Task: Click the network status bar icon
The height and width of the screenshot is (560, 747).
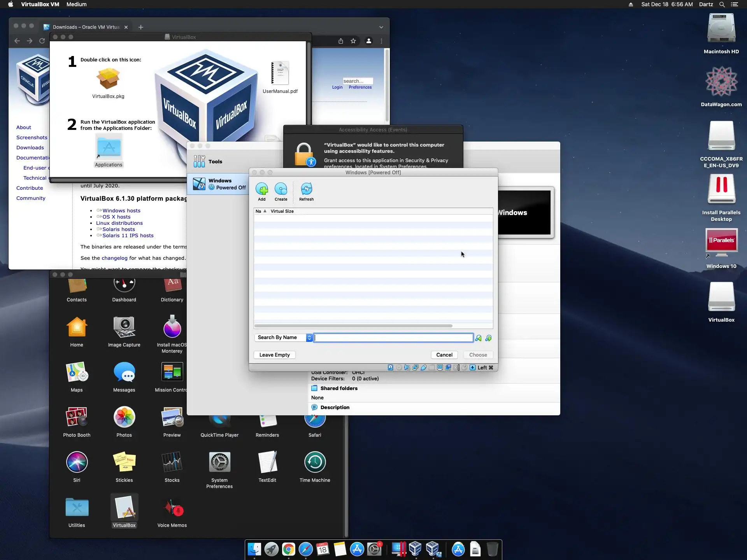Action: [415, 367]
